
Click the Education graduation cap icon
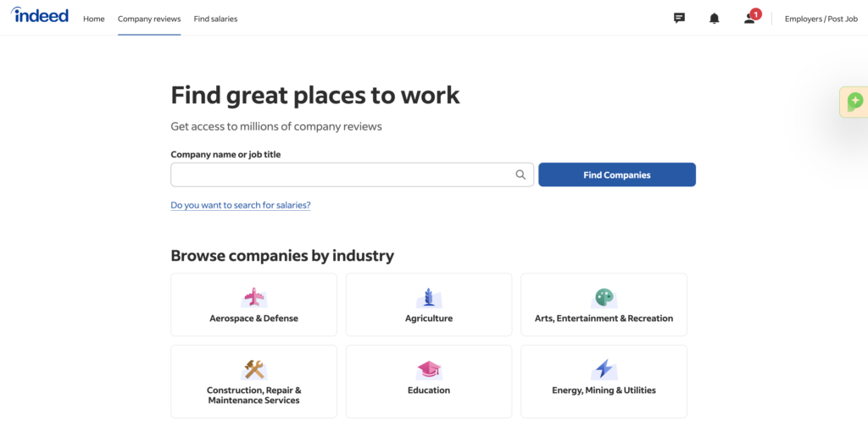click(x=428, y=369)
